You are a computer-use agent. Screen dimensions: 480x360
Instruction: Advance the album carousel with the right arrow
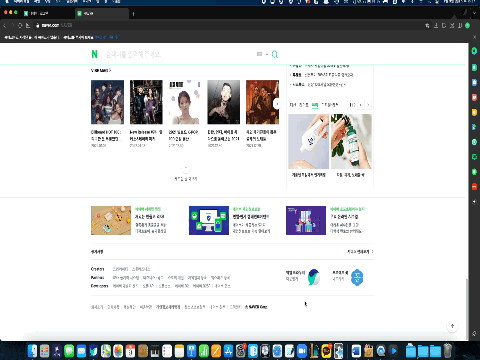tap(277, 104)
